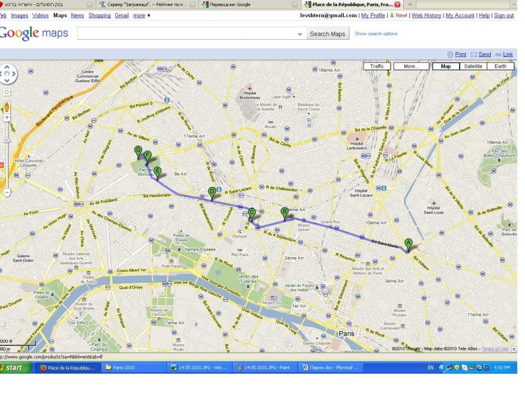Screen dimensions: 525x420
Task: Open My Account
Action: tap(460, 15)
